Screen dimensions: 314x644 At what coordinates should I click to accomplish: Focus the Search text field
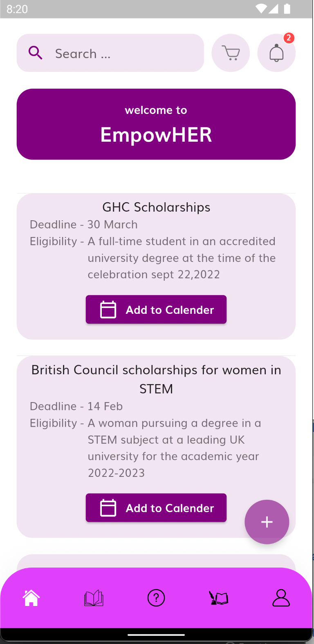pos(123,53)
